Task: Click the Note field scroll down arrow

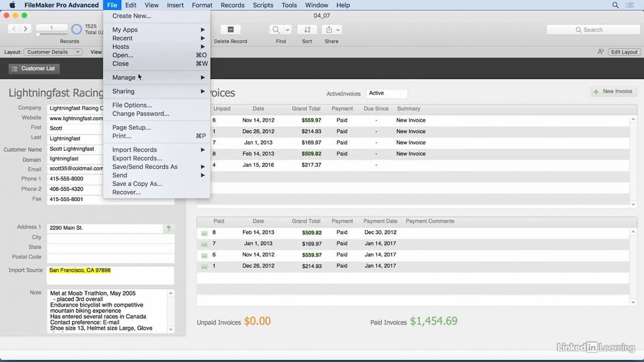Action: click(171, 329)
